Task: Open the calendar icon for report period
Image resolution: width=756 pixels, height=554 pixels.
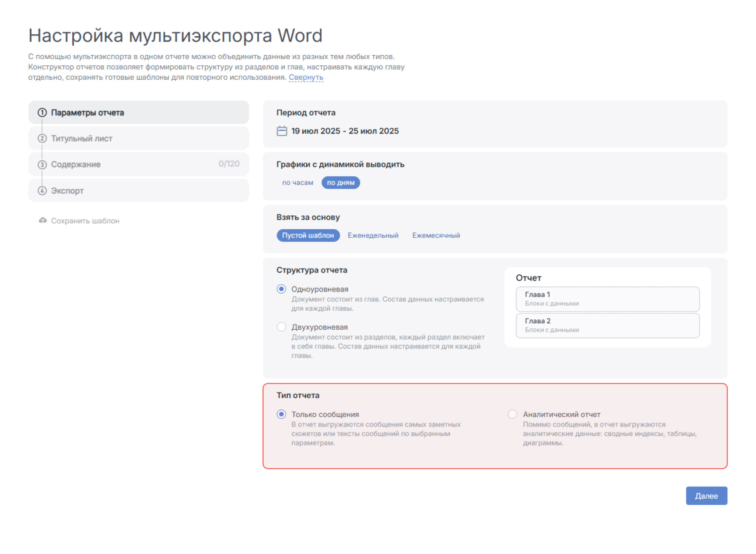Action: pos(282,131)
